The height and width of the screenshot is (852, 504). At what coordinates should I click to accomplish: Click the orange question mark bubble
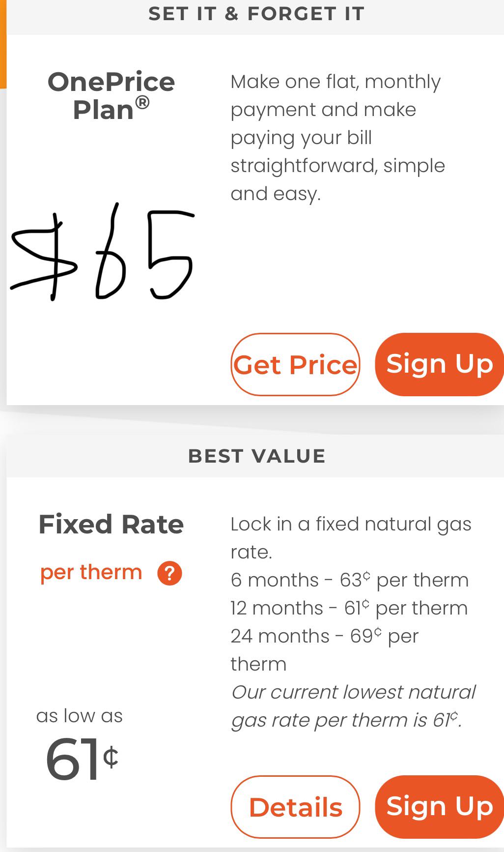pyautogui.click(x=170, y=572)
